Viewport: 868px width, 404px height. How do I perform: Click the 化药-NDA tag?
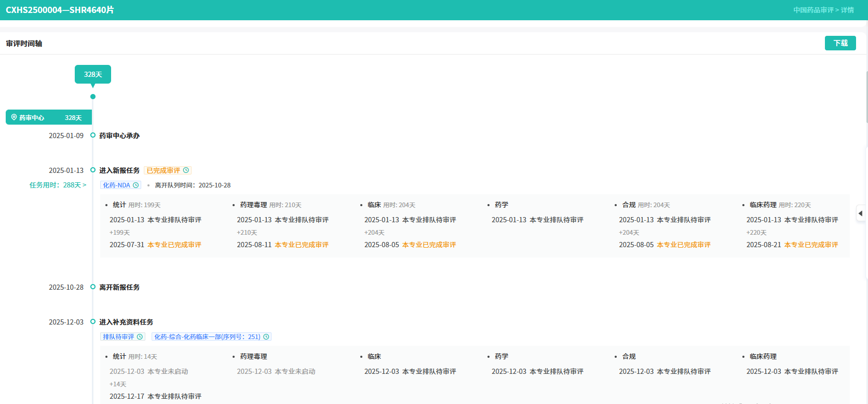point(116,185)
